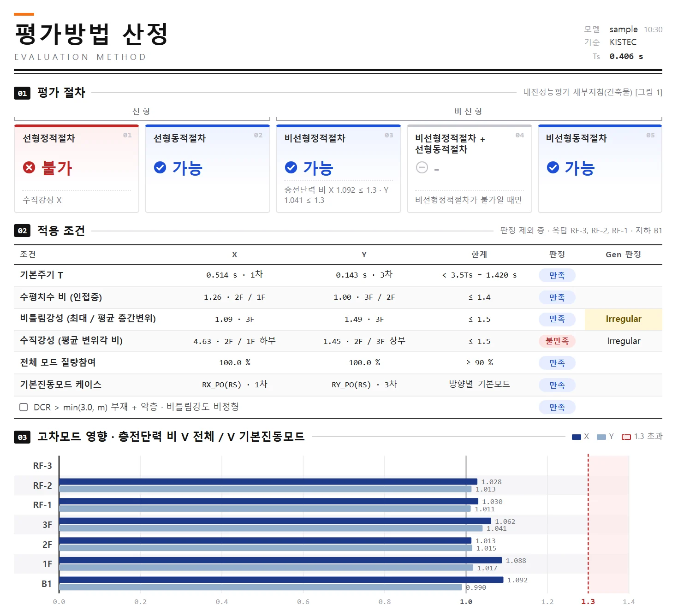This screenshot has width=678, height=616.
Task: Click section badge 02 next to 적용 조건
Action: 22,231
